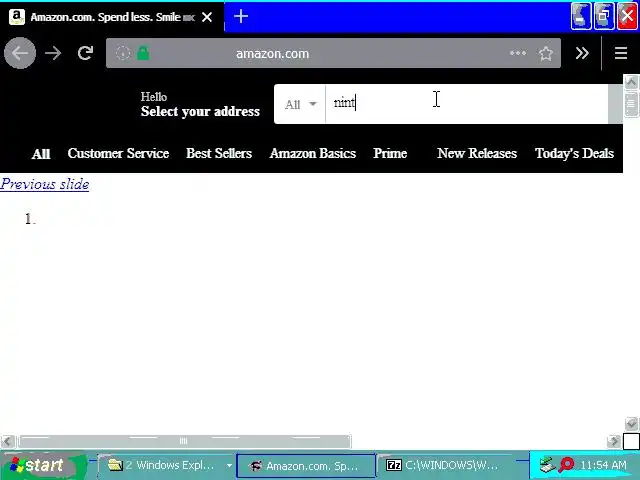Reload the Amazon page

(85, 53)
